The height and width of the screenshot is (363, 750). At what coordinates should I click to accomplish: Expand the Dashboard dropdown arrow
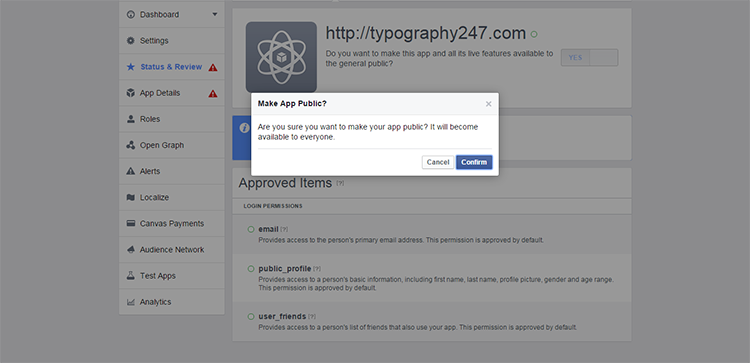(x=215, y=14)
